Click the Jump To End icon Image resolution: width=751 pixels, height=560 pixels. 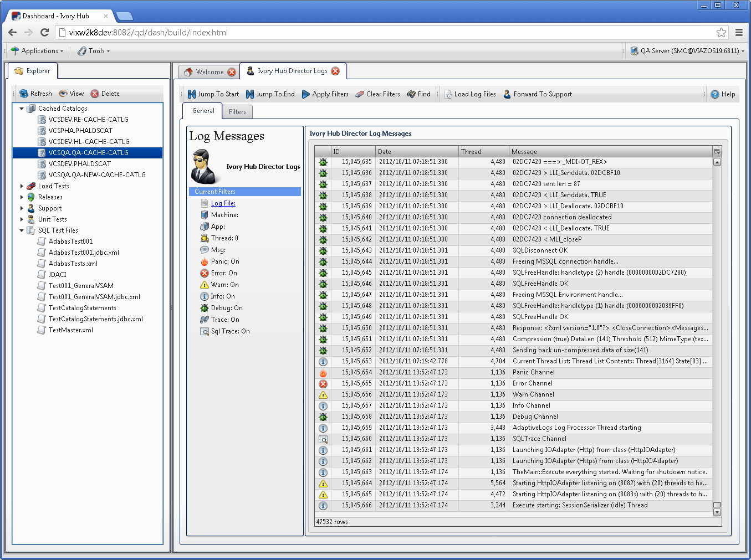(250, 94)
